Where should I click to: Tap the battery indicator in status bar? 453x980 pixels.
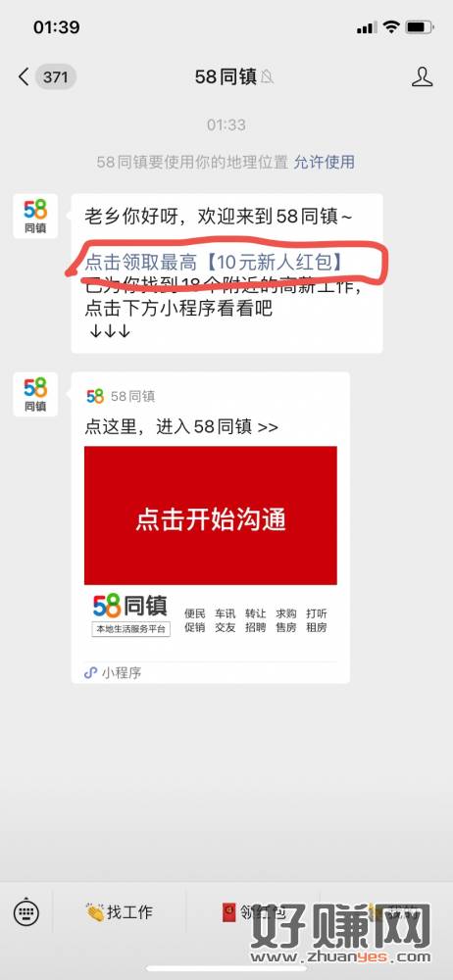point(419,27)
